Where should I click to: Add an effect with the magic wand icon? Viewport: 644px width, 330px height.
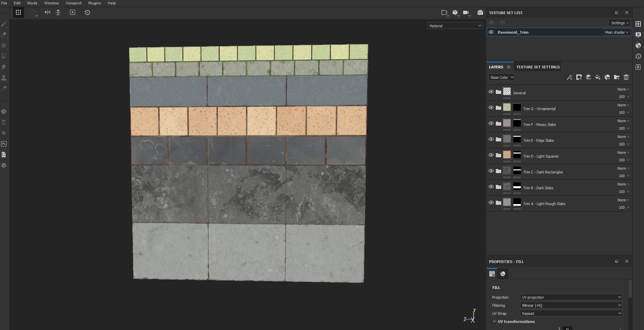pos(570,77)
